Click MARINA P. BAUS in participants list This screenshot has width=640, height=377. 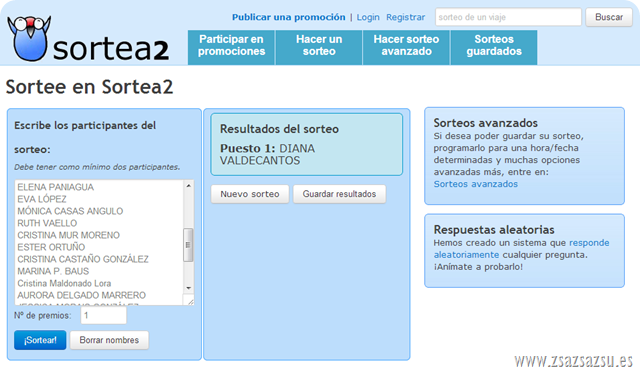tap(53, 271)
